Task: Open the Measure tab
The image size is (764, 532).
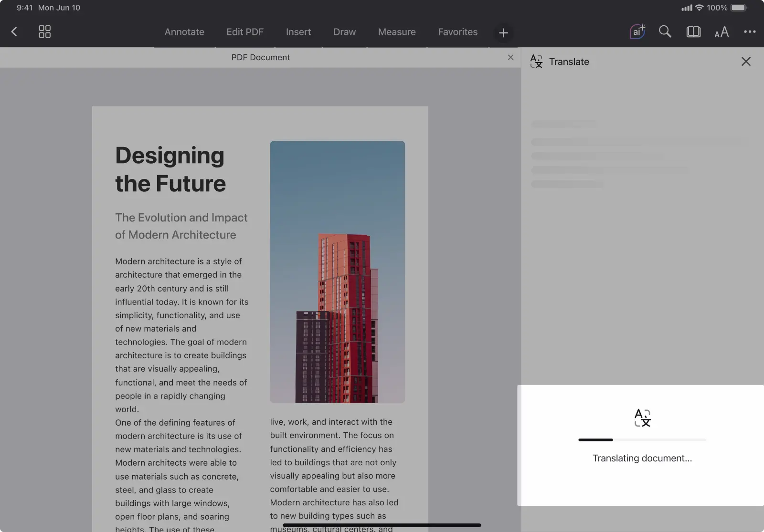Action: pos(397,32)
